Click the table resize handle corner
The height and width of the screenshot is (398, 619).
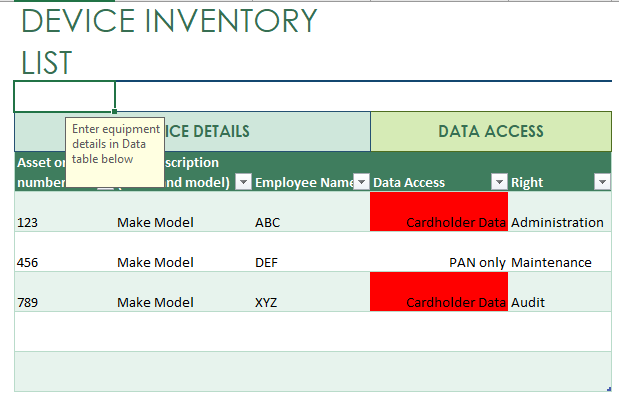(609, 389)
